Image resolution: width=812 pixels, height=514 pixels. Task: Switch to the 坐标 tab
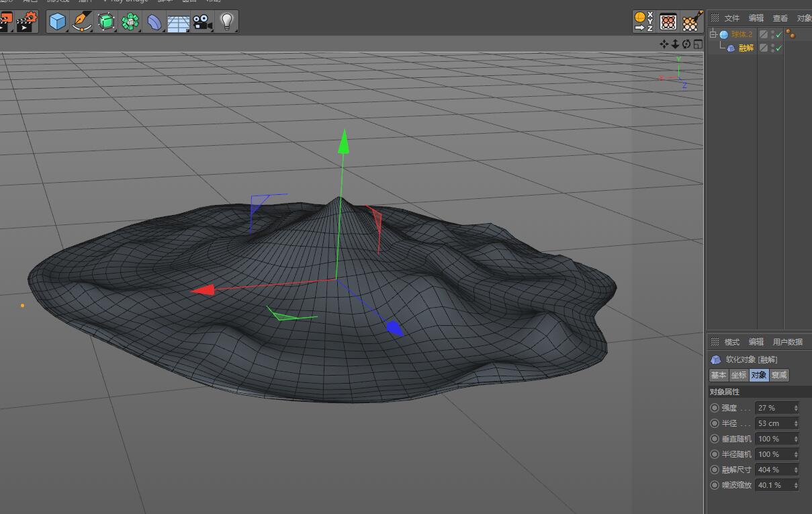739,376
